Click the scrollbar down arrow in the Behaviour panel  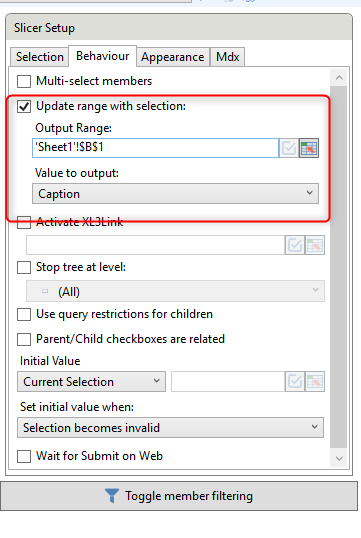(x=339, y=458)
